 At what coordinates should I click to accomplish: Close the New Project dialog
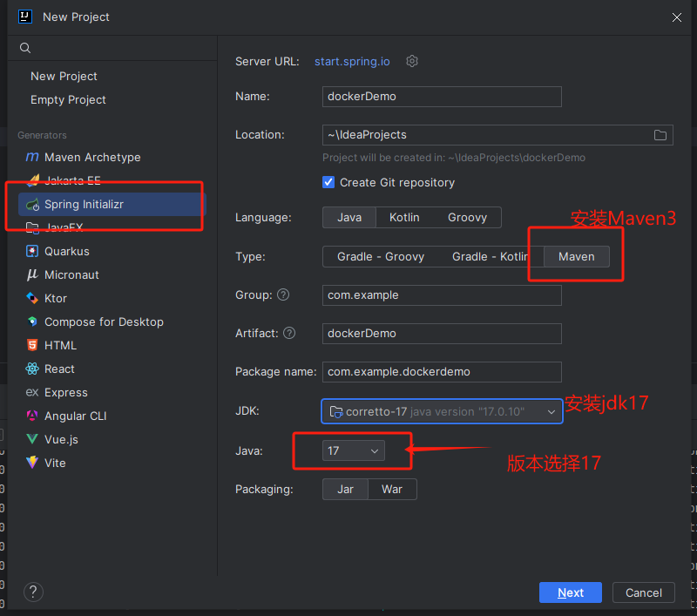(x=677, y=17)
